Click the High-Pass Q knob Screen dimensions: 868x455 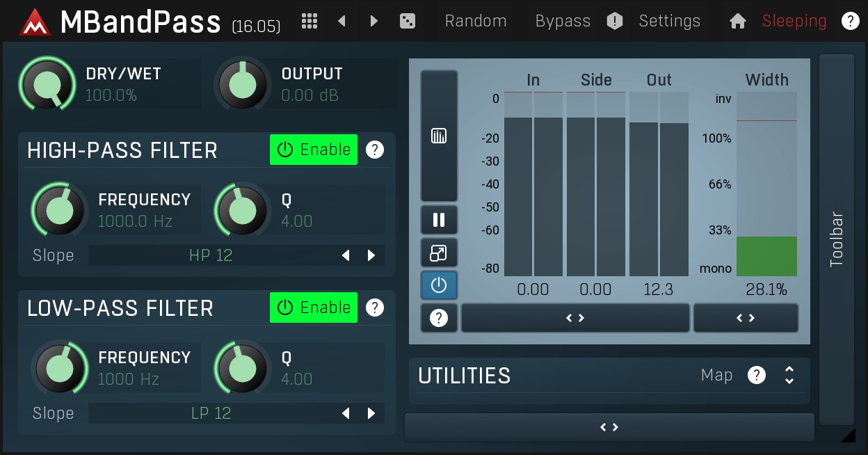pos(243,210)
